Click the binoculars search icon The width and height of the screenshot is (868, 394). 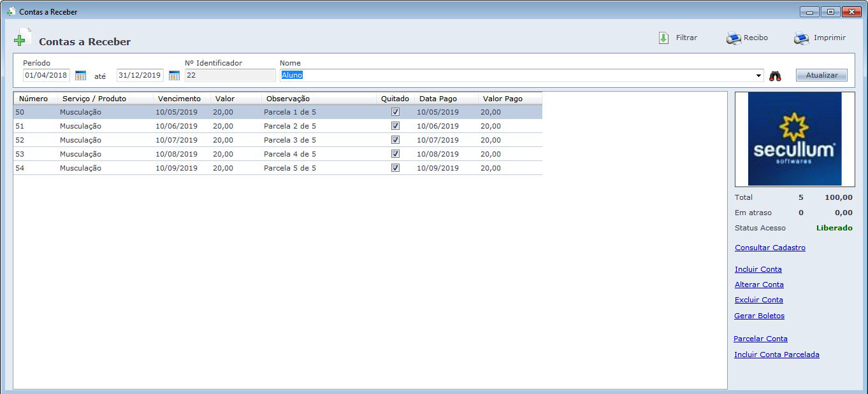click(775, 76)
